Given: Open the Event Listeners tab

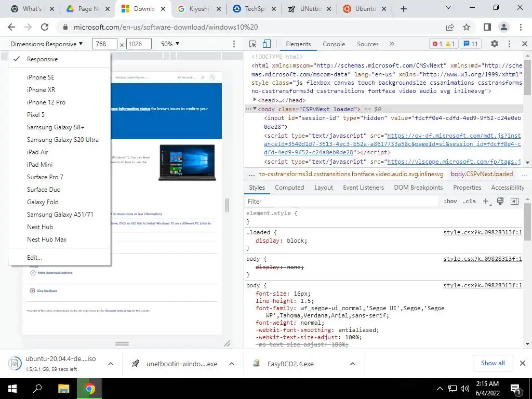Looking at the screenshot, I should [x=363, y=187].
